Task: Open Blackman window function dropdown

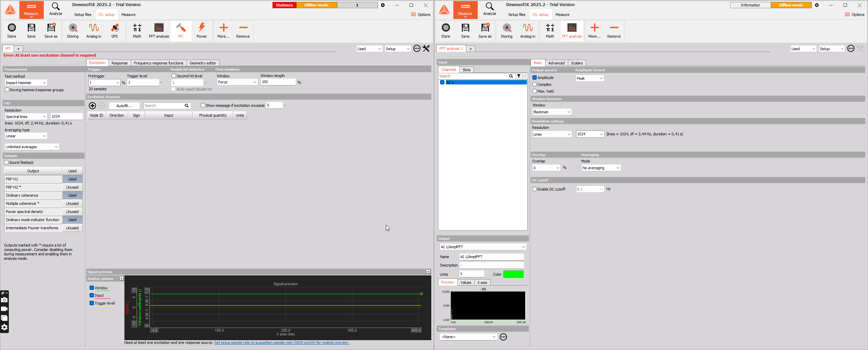Action: pyautogui.click(x=552, y=112)
